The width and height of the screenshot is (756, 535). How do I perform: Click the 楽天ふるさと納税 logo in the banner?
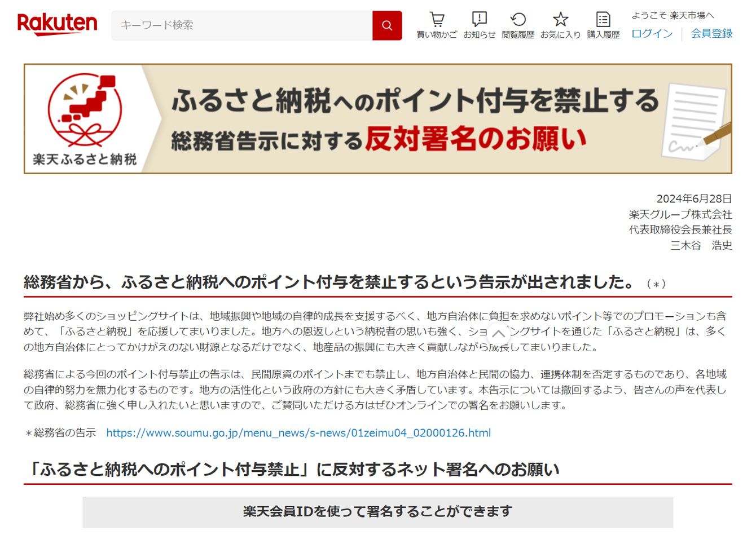tap(85, 120)
